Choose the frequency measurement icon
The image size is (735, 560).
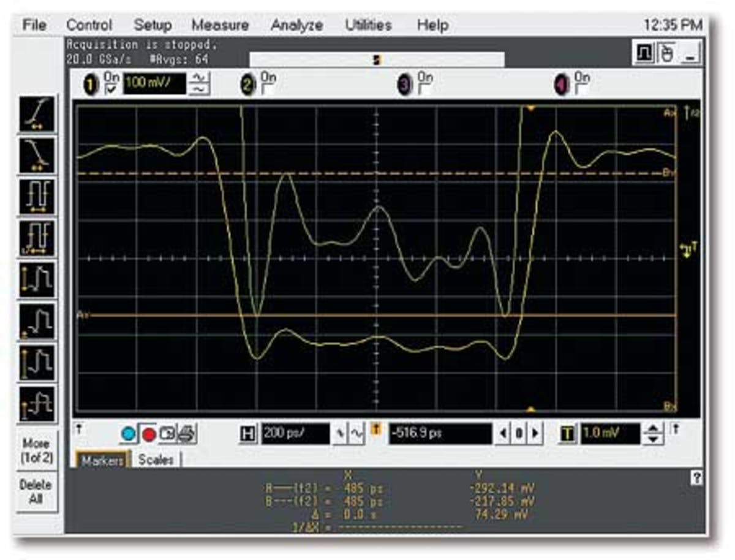[x=38, y=237]
